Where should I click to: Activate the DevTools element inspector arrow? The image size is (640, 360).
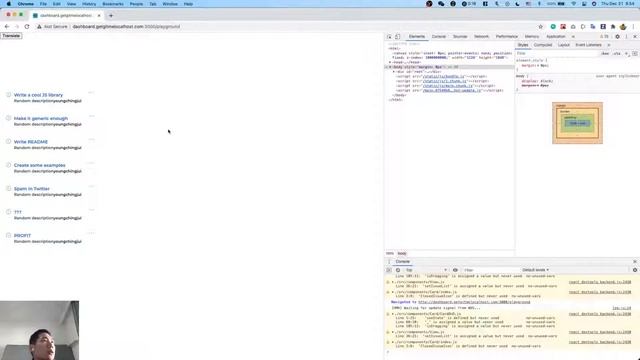[389, 37]
